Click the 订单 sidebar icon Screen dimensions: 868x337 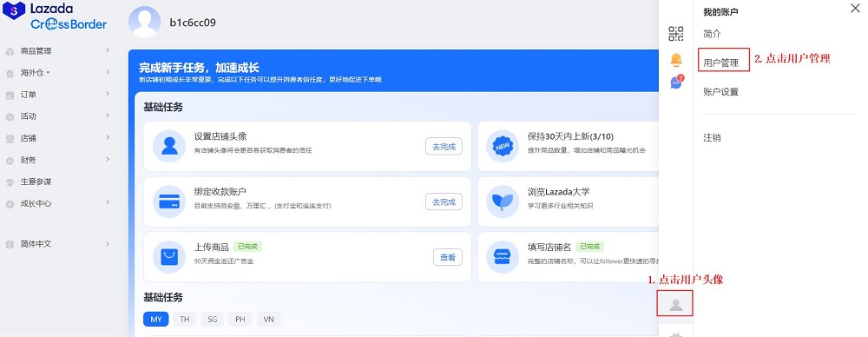(10, 96)
